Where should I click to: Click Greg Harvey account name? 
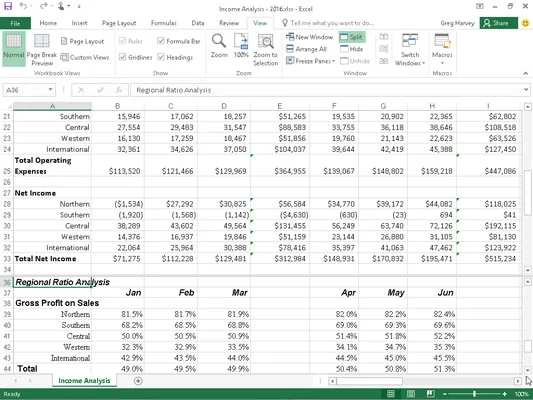(x=458, y=23)
